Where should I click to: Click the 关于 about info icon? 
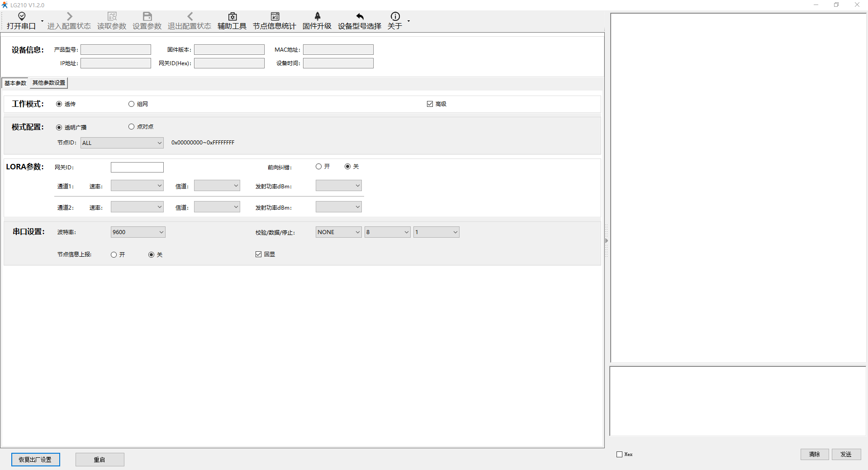pos(395,16)
